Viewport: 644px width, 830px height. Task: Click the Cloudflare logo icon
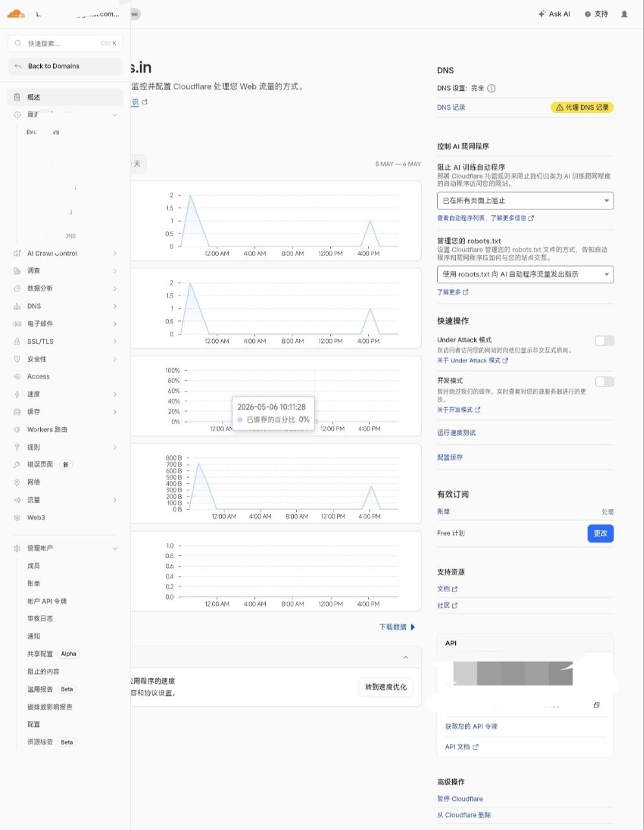pyautogui.click(x=16, y=14)
